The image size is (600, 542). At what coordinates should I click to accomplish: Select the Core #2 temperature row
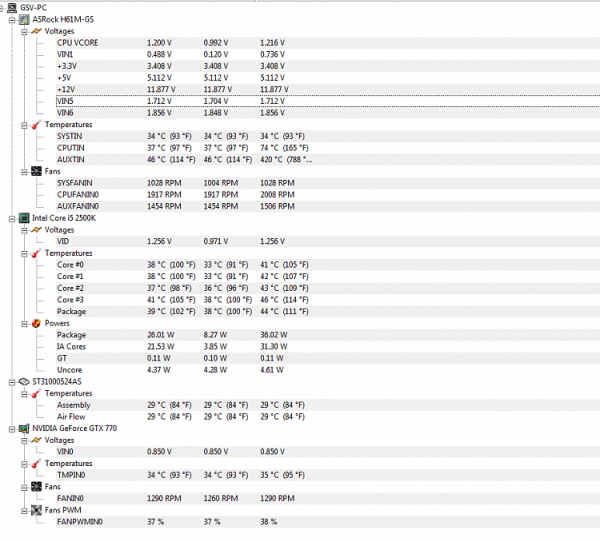(328, 288)
